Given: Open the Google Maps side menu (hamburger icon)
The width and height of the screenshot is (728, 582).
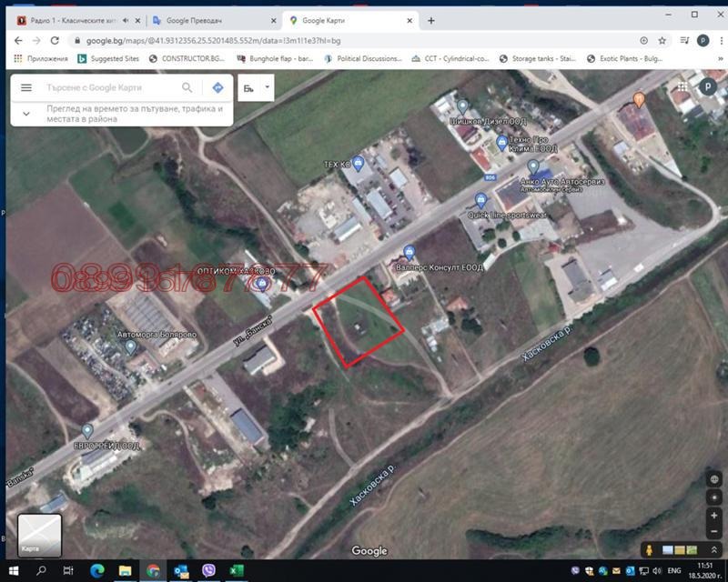Looking at the screenshot, I should tap(25, 87).
